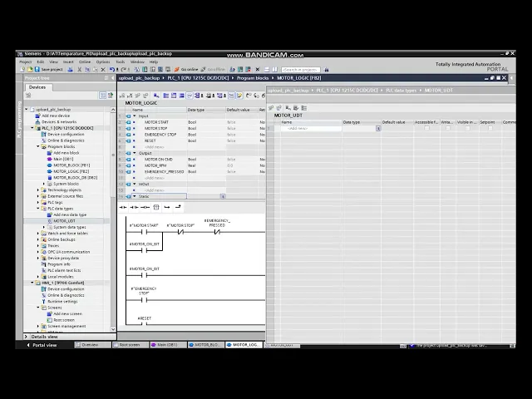The image size is (532, 399).
Task: Open the Project menu
Action: click(26, 62)
